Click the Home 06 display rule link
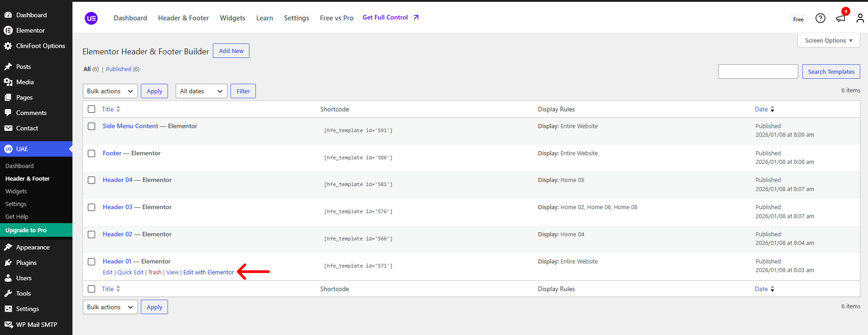This screenshot has height=335, width=868. (x=599, y=207)
